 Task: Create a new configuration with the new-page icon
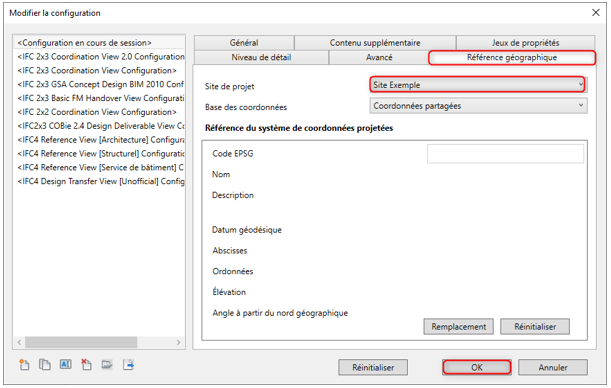point(24,365)
